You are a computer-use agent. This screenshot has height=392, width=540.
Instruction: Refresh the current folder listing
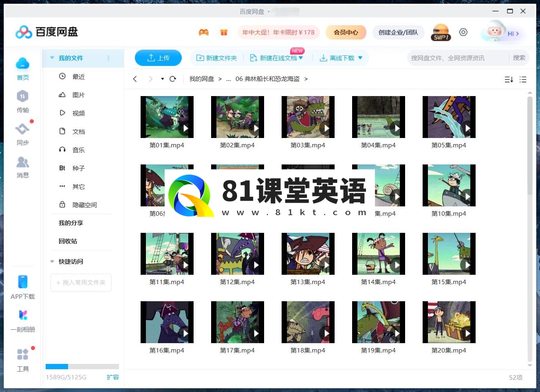coord(173,79)
